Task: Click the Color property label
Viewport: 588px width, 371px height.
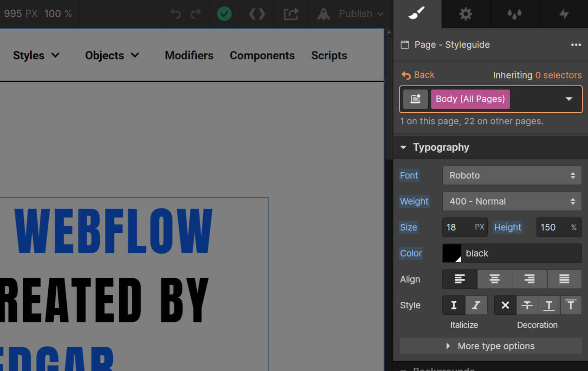Action: (411, 253)
